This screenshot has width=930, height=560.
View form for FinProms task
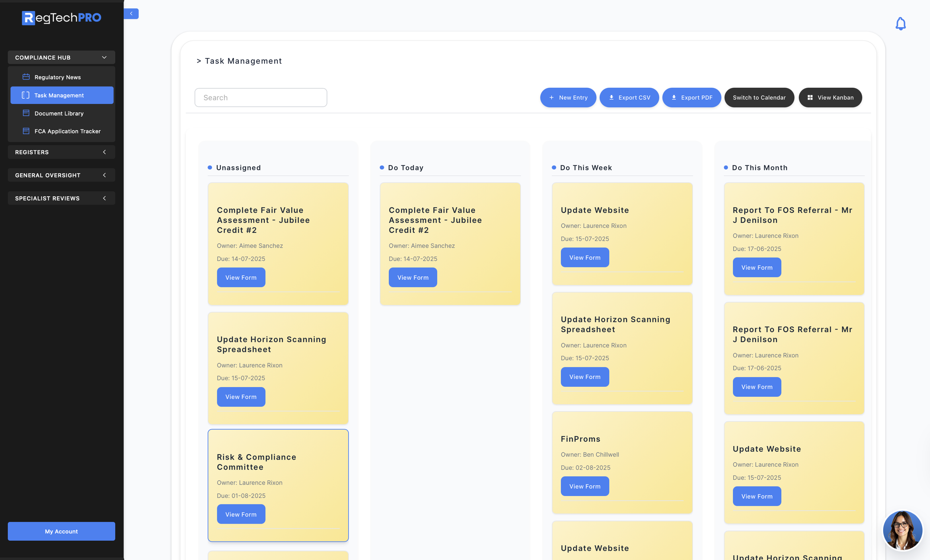point(584,486)
